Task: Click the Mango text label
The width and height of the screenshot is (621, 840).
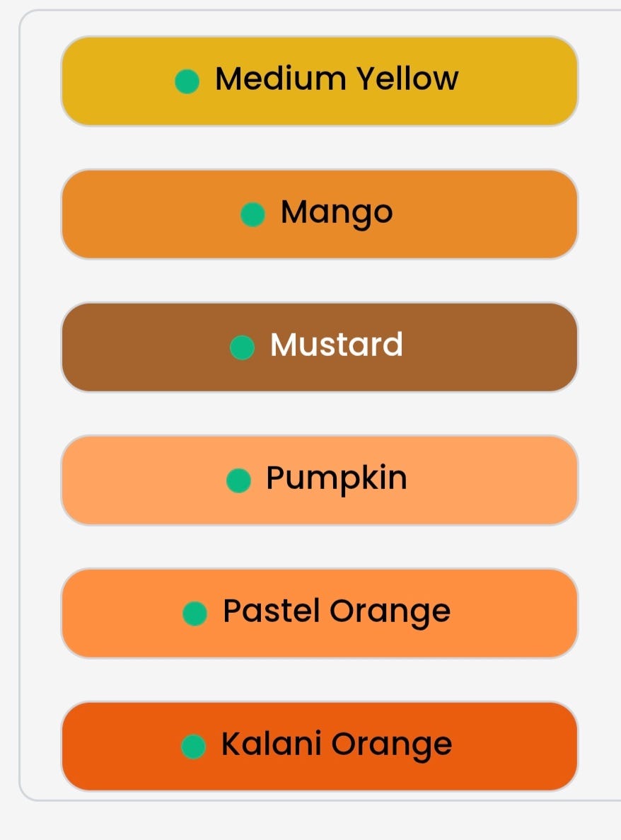Action: click(337, 212)
